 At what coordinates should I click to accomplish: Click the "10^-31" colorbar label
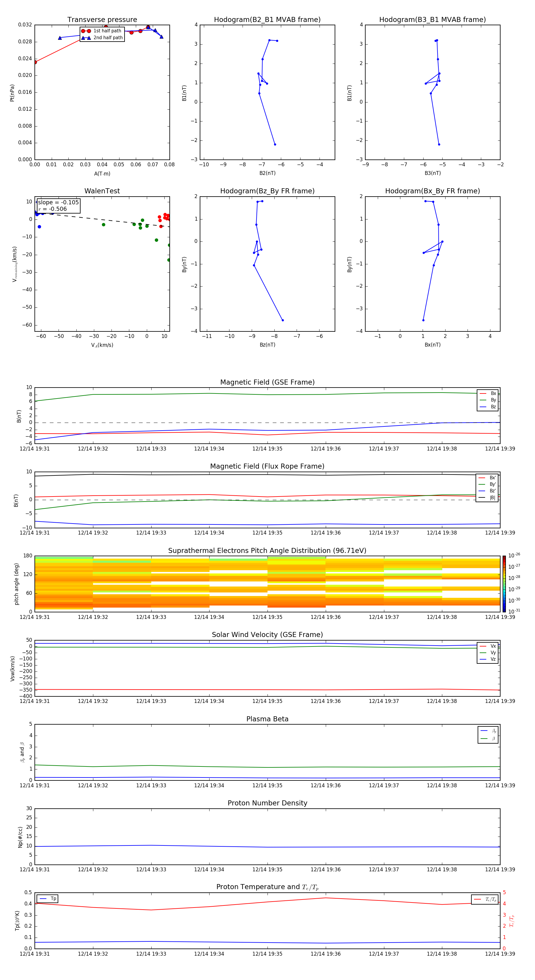(x=514, y=611)
